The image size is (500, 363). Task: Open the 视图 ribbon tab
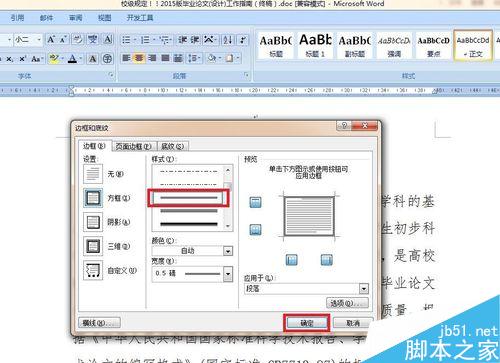tap(104, 18)
